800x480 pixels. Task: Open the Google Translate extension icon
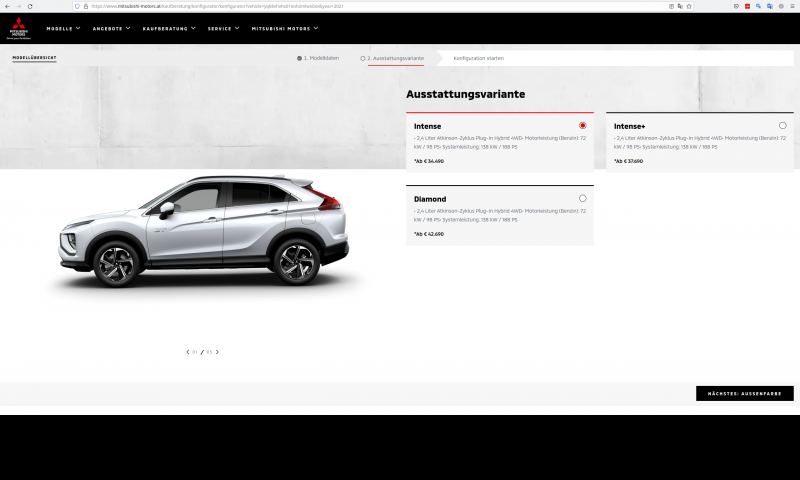(770, 6)
